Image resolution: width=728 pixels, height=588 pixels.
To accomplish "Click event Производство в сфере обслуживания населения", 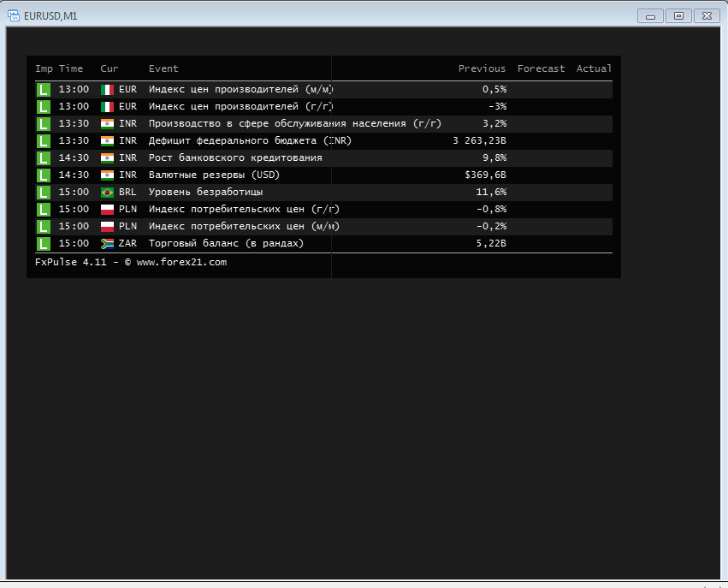I will (295, 123).
